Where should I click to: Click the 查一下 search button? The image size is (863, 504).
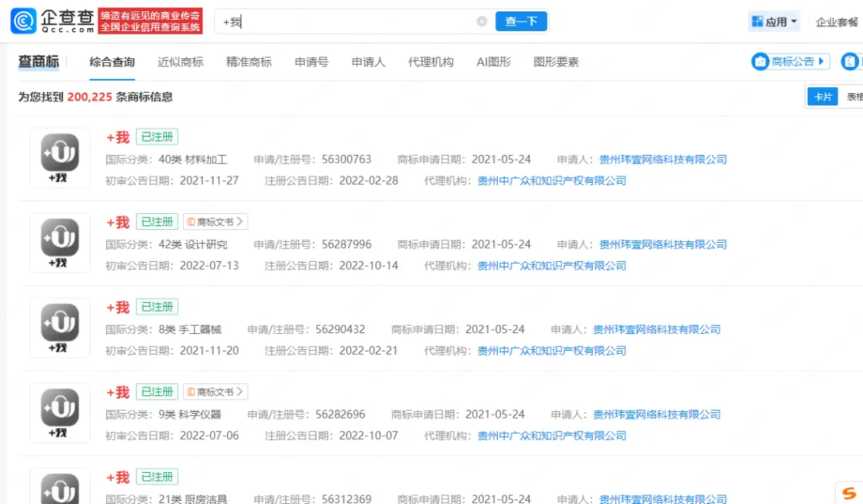pyautogui.click(x=521, y=22)
